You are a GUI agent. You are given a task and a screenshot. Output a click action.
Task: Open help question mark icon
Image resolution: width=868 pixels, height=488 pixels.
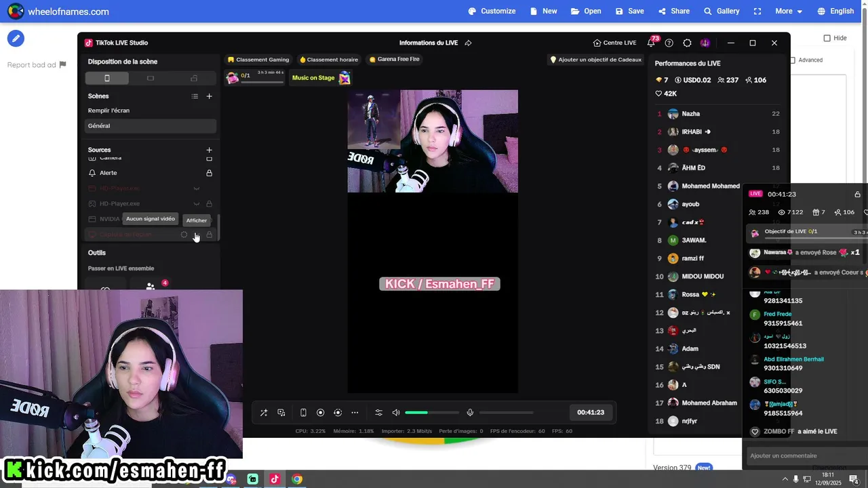[x=669, y=43]
